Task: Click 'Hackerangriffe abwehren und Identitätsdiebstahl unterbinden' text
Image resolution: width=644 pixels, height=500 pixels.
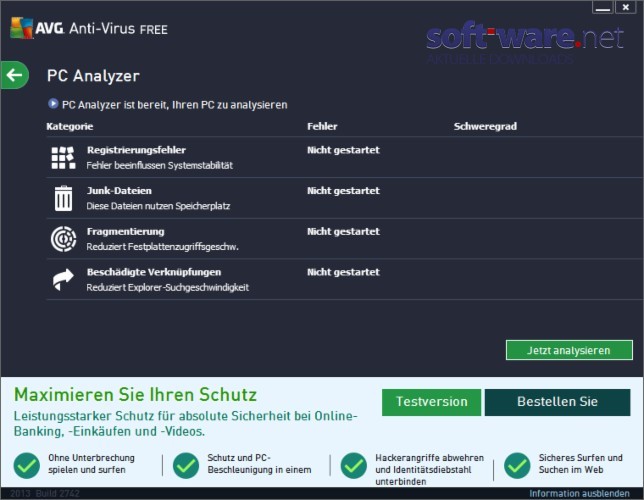Action: pos(430,470)
